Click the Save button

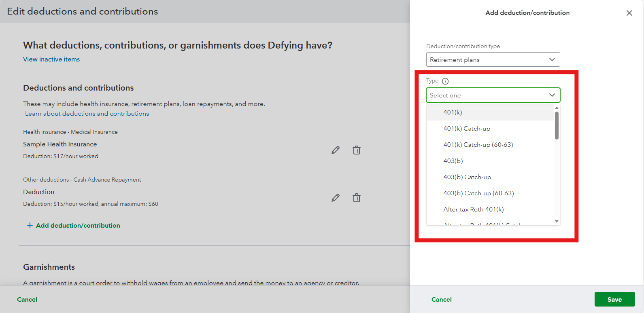pyautogui.click(x=614, y=299)
